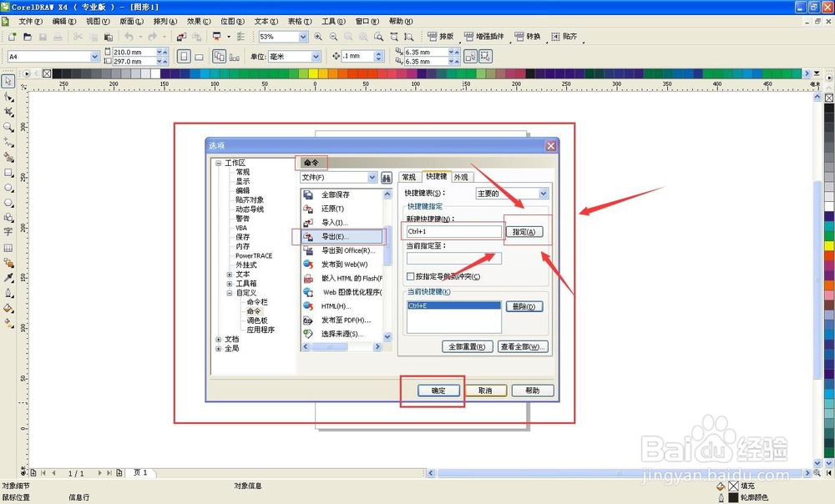
Task: Select the Polygon tool
Action: pos(8,203)
